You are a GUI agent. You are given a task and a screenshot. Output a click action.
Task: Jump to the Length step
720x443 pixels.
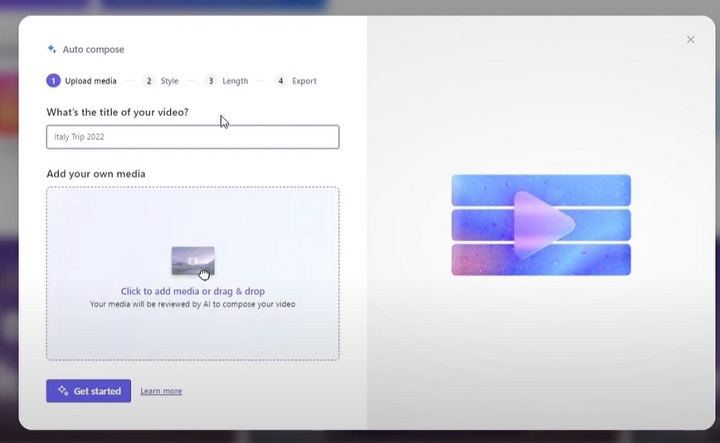coord(235,81)
